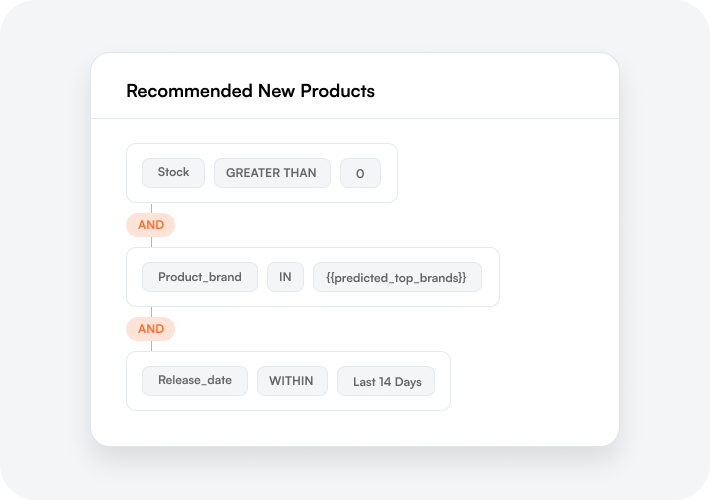Toggle the AND connector above Release_date rule

click(x=150, y=329)
